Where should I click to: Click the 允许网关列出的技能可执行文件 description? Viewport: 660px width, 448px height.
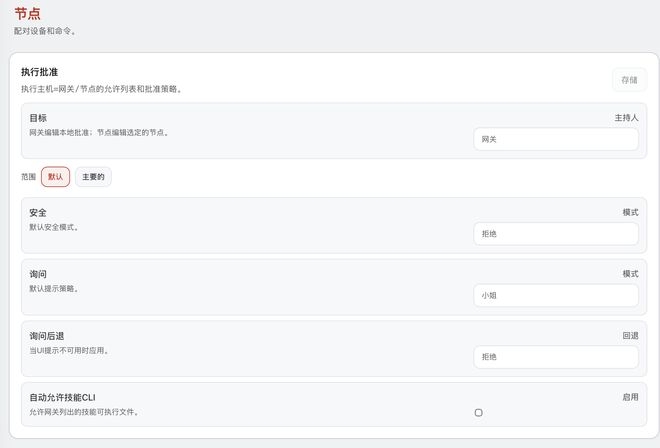pyautogui.click(x=84, y=412)
